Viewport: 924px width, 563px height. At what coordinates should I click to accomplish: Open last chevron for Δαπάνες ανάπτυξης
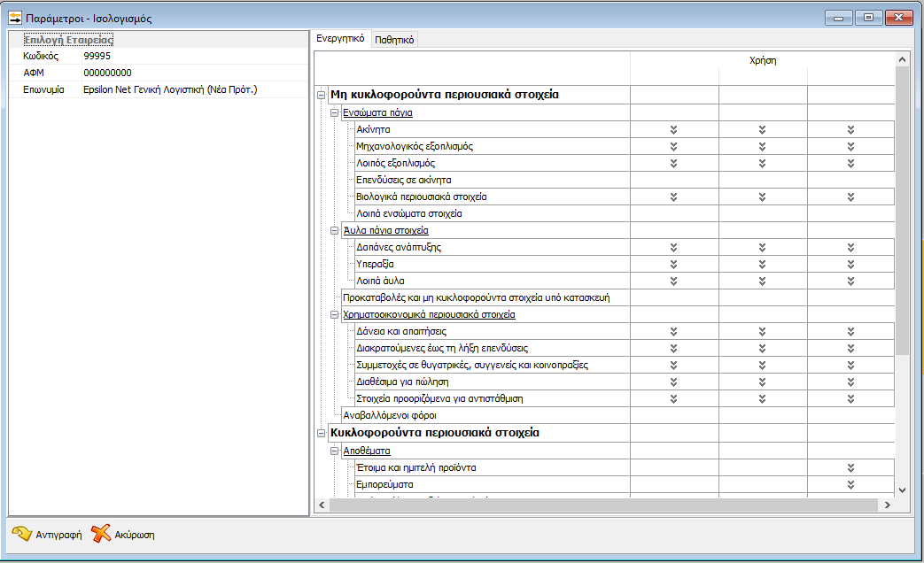click(851, 247)
